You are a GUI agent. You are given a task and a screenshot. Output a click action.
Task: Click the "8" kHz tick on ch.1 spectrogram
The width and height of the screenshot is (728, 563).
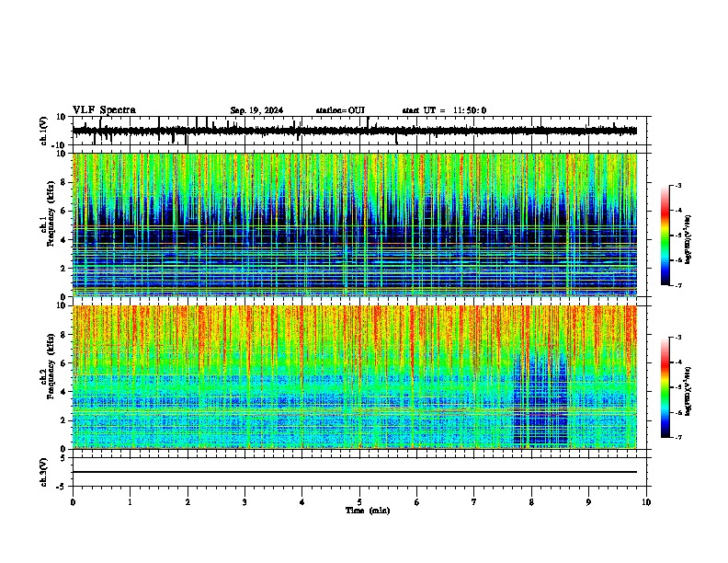[x=63, y=182]
